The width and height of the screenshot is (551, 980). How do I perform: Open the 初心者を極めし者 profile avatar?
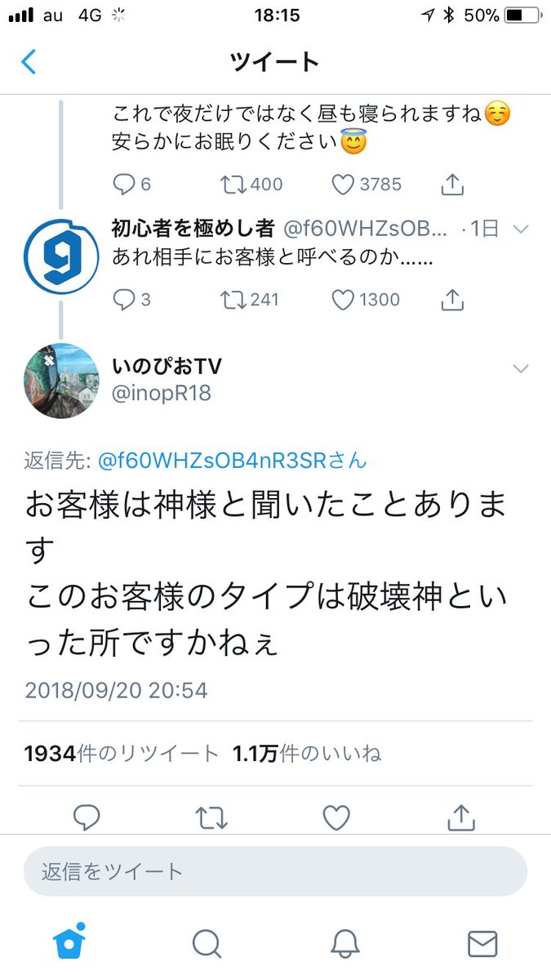(61, 256)
